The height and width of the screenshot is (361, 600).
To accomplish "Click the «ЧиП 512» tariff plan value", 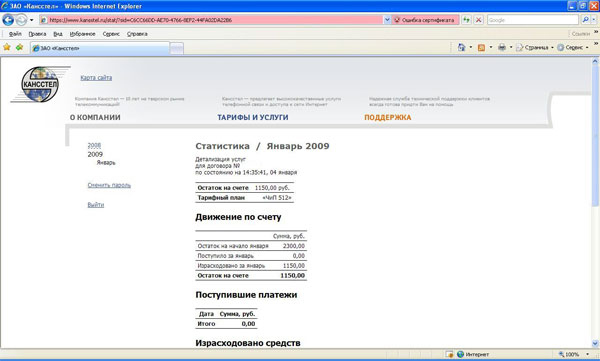I will 277,198.
